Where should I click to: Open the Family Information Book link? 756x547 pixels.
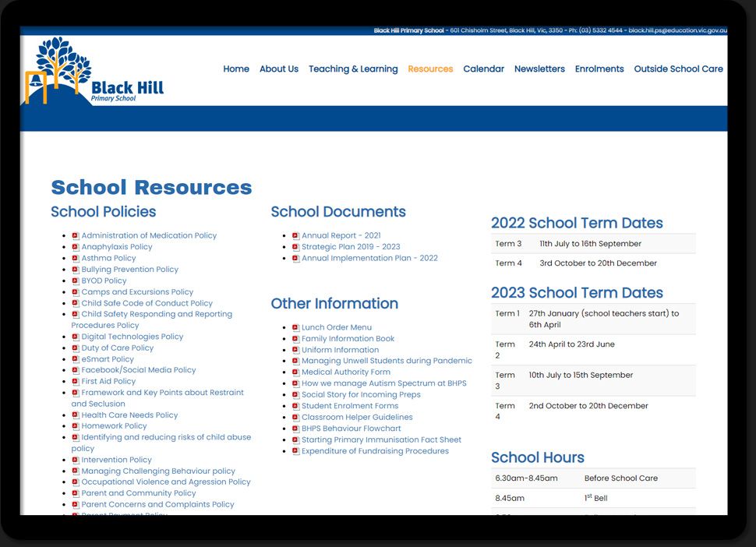(348, 339)
